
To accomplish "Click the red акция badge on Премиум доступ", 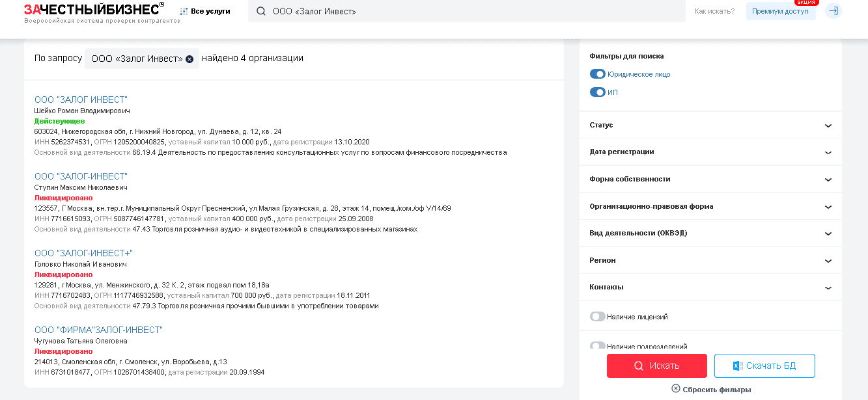I will [806, 3].
